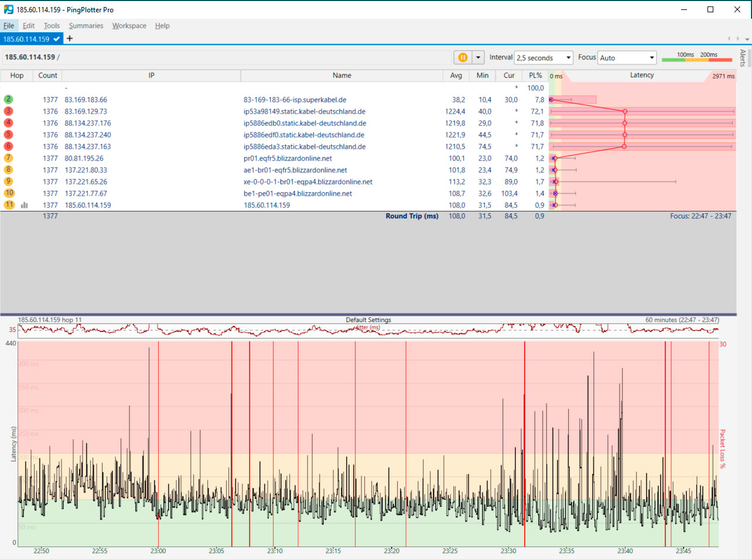Click hostname ip5886eda3.static.kabel-deutschland.de
The width and height of the screenshot is (752, 560).
coord(305,147)
